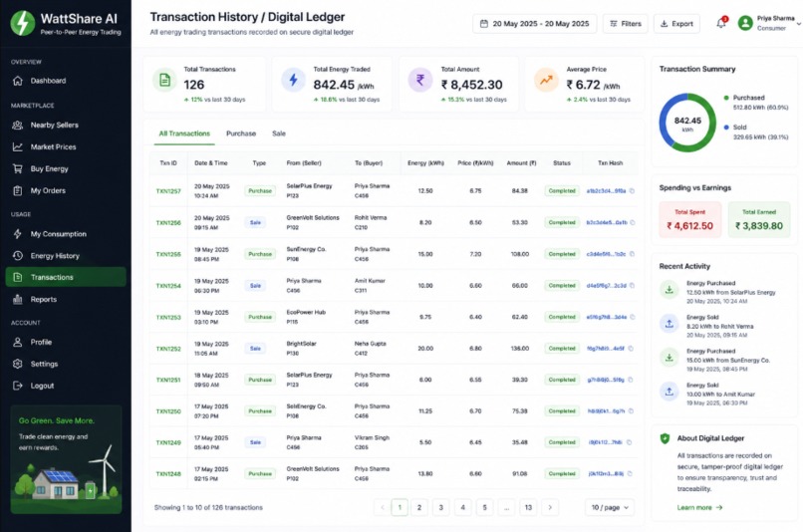Screen dimensions: 803x532
Task: Click the Completed status of TXN1253
Action: pyautogui.click(x=562, y=317)
